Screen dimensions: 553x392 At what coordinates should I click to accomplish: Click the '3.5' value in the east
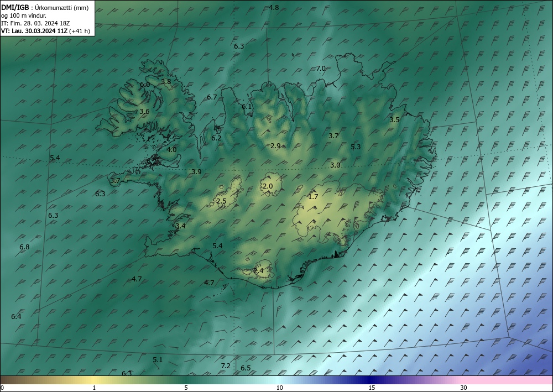point(394,120)
